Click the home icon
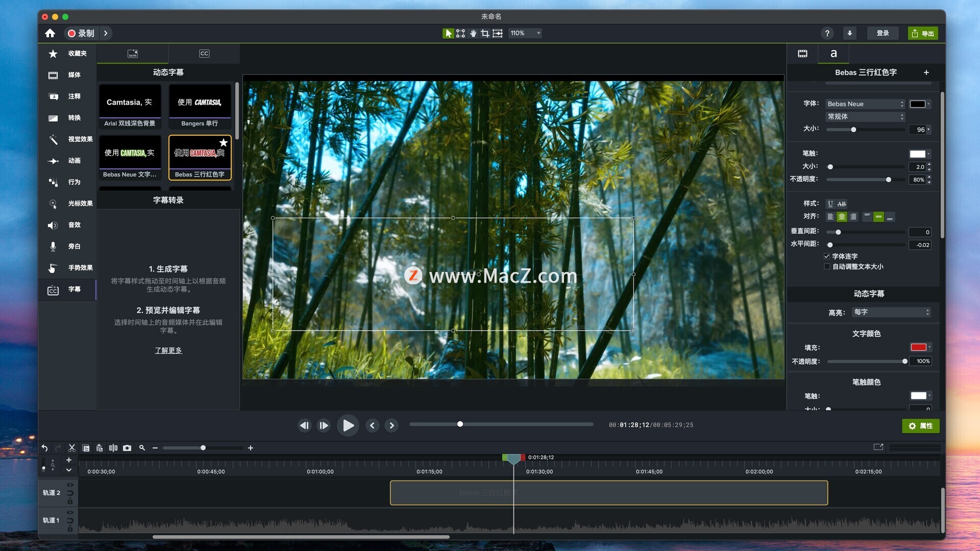 coord(50,33)
